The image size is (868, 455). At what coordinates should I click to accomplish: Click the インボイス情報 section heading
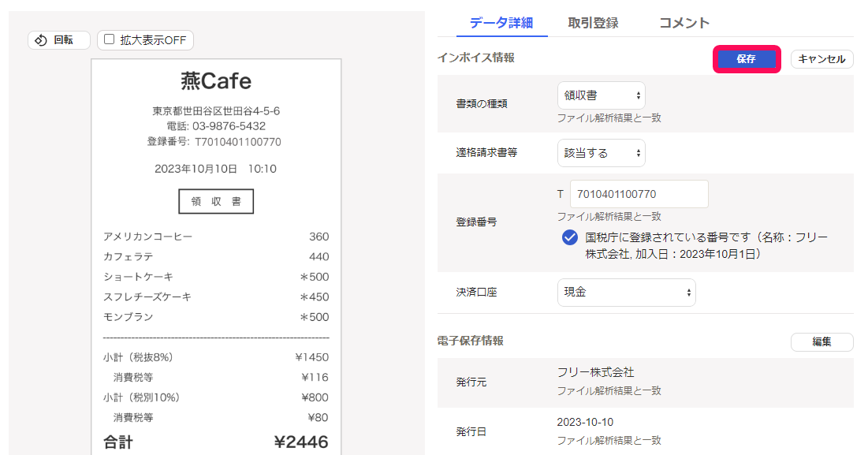coord(476,58)
